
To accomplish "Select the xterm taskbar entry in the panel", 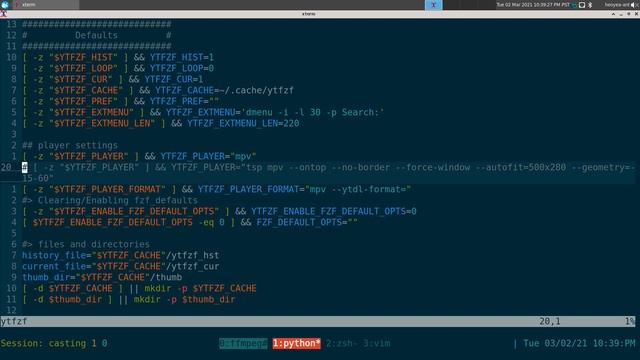I will click(x=45, y=4).
